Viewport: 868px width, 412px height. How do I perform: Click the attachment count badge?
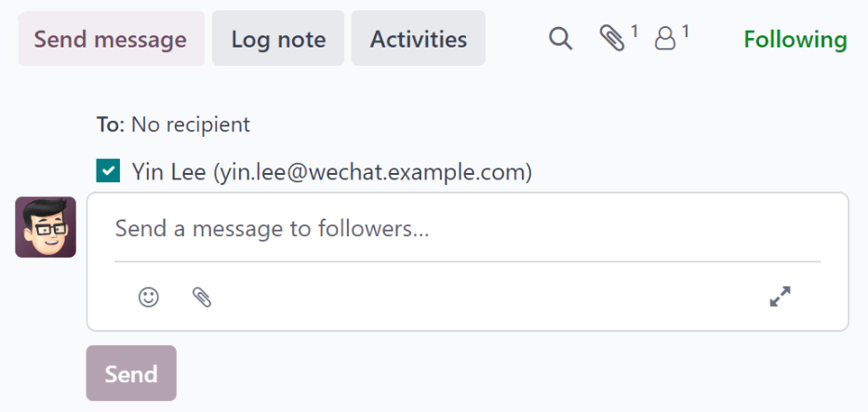[634, 32]
